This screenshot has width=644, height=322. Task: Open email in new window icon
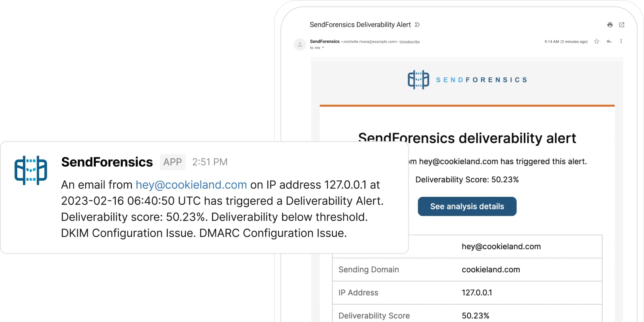(x=621, y=25)
